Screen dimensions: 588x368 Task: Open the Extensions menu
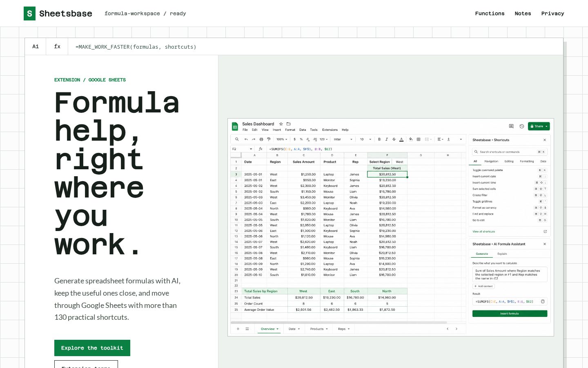click(330, 130)
